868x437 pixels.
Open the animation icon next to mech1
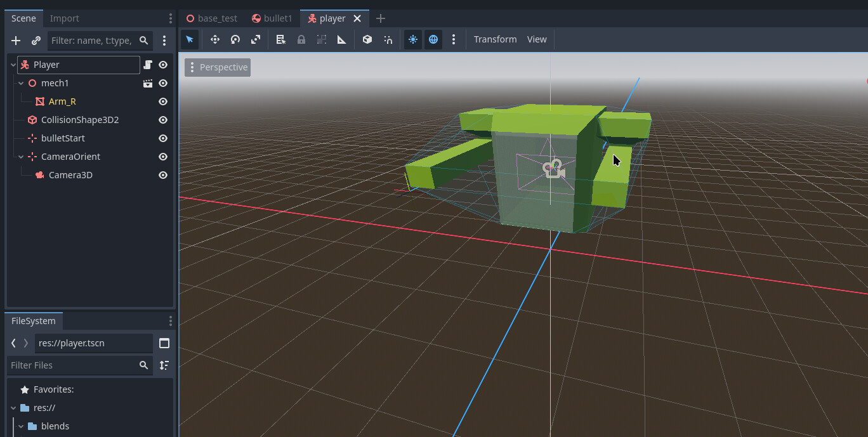[x=148, y=83]
